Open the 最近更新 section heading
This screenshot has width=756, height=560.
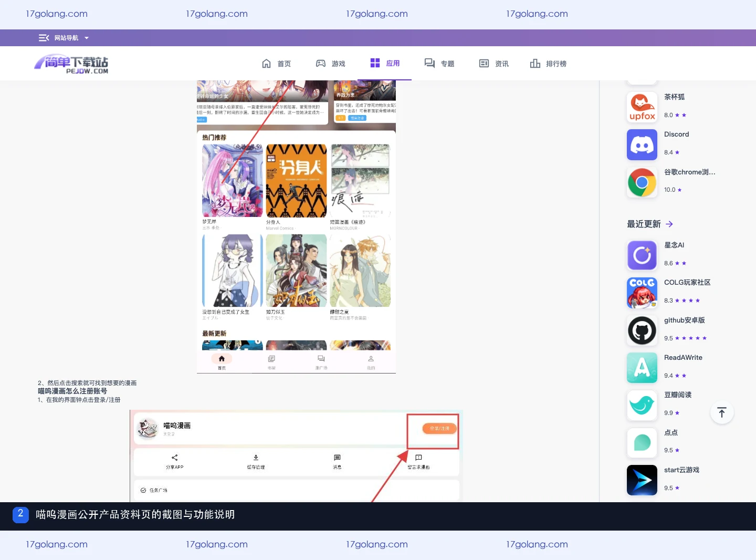point(644,224)
